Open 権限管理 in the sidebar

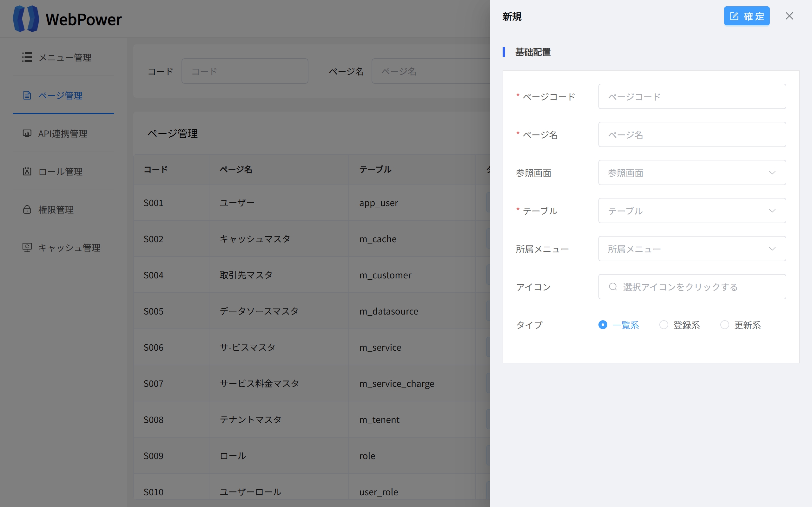pos(63,210)
